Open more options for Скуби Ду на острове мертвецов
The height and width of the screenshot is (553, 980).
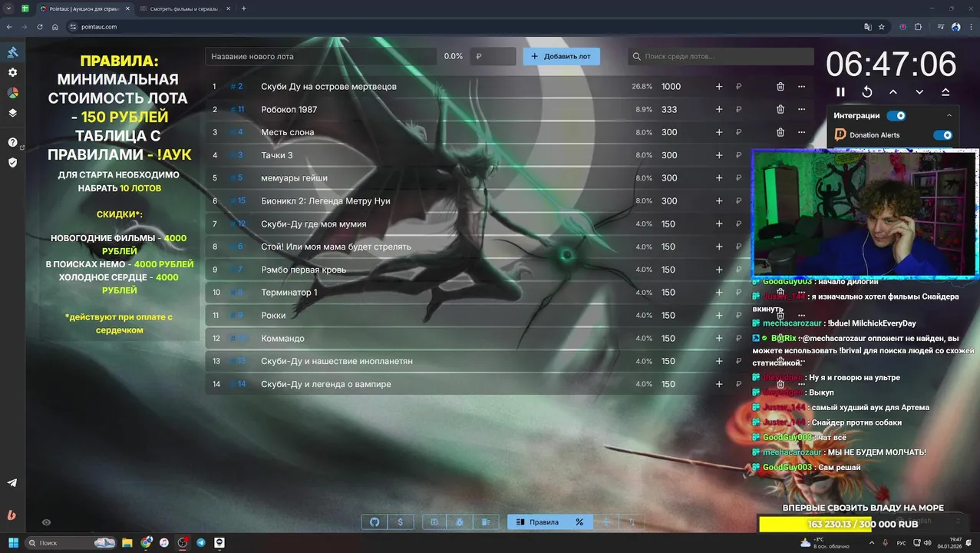[x=801, y=87]
